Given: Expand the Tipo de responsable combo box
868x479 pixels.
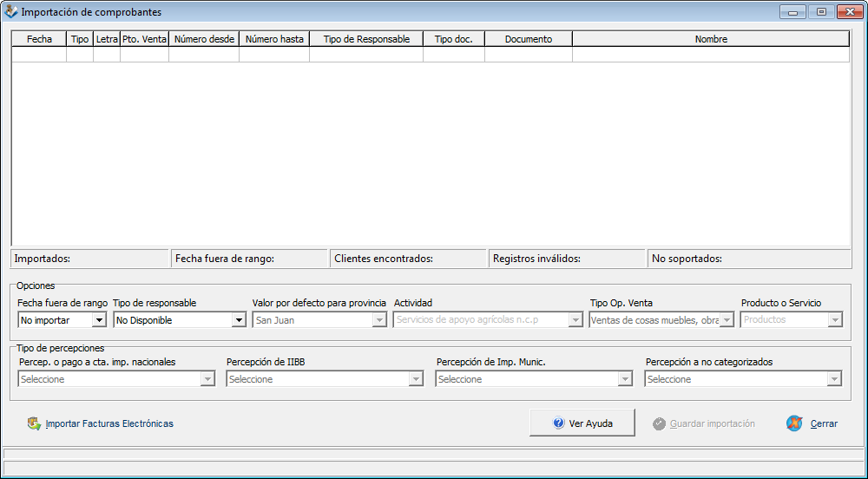Looking at the screenshot, I should coord(239,320).
